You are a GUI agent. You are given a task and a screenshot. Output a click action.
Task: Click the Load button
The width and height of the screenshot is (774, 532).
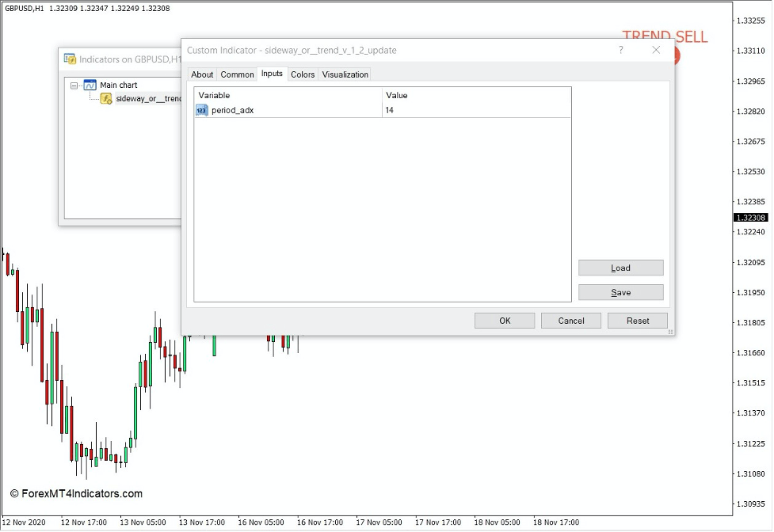[620, 268]
